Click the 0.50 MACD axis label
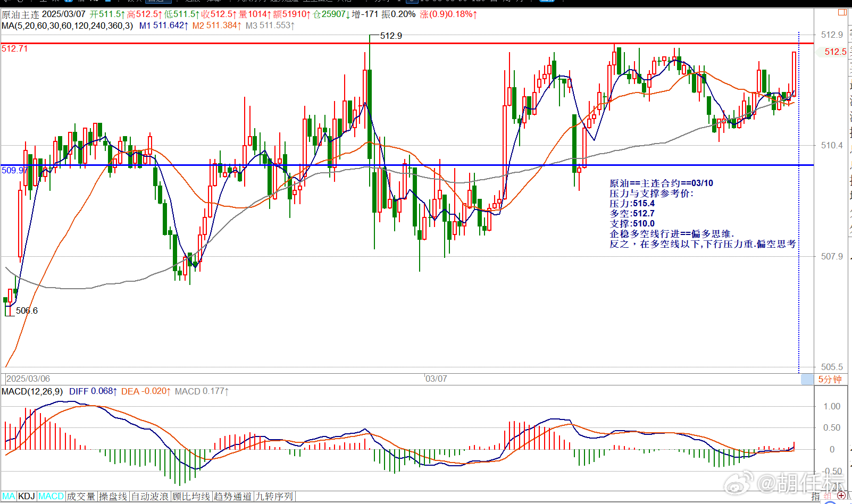852x504 pixels. click(832, 427)
